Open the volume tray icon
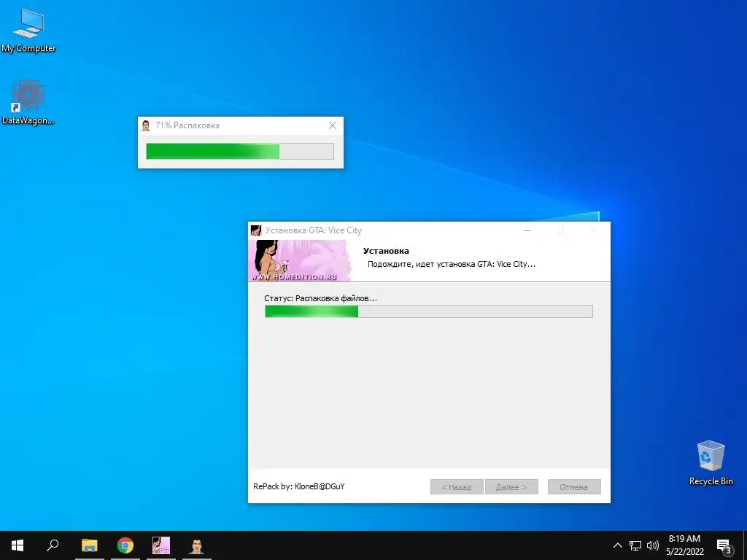The image size is (747, 560). pos(652,545)
